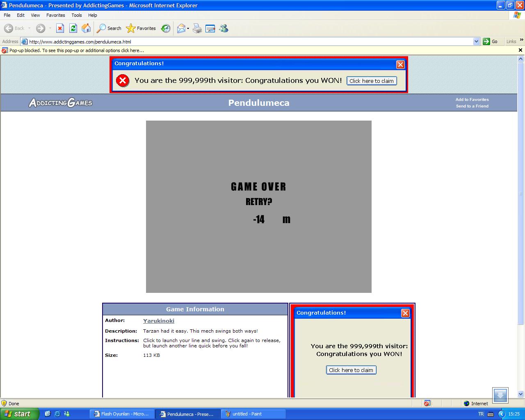Click the scrollbar down arrow
Screen dimensions: 525x420
click(x=521, y=394)
